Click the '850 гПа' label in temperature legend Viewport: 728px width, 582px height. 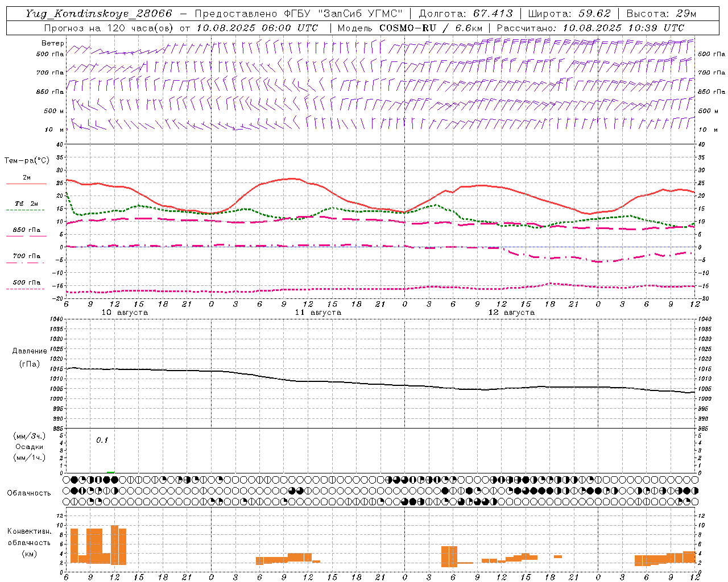(x=27, y=230)
